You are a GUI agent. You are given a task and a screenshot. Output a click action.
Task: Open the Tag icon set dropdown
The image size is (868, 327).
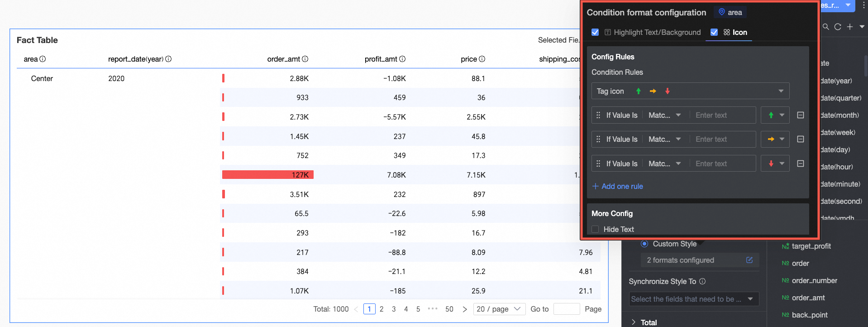click(690, 91)
